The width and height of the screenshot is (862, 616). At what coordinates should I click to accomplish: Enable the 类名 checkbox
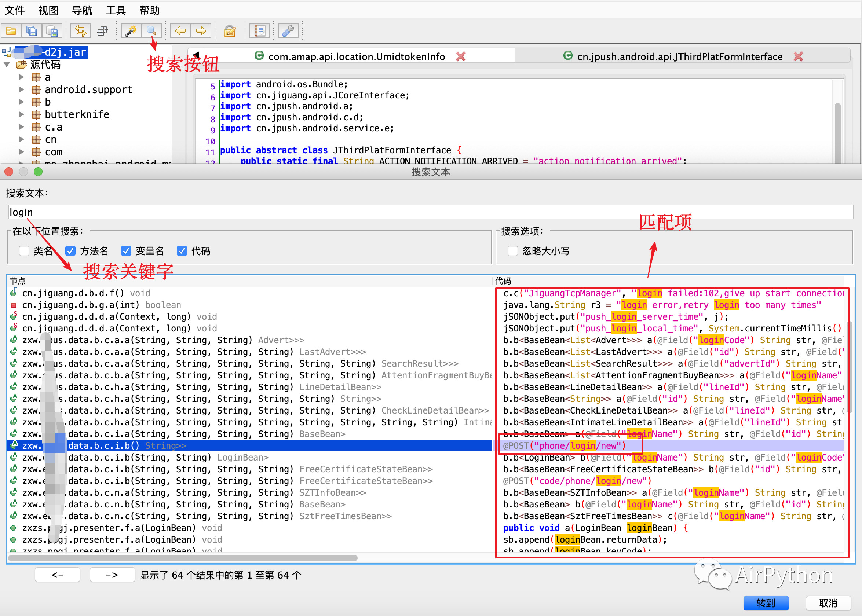pyautogui.click(x=24, y=251)
